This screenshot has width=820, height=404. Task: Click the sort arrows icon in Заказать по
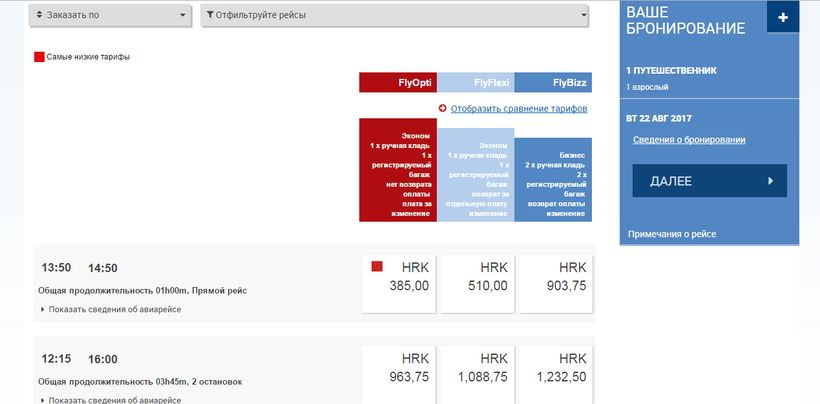tap(38, 16)
